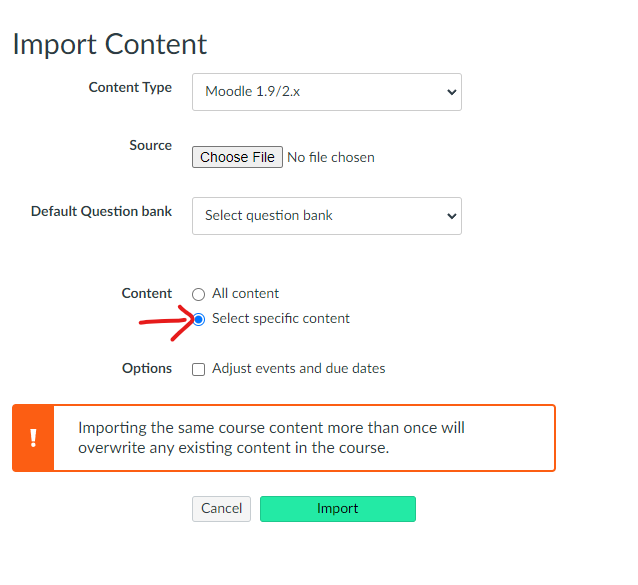Click the "No file chosen" text
The width and height of the screenshot is (638, 585).
tap(330, 157)
